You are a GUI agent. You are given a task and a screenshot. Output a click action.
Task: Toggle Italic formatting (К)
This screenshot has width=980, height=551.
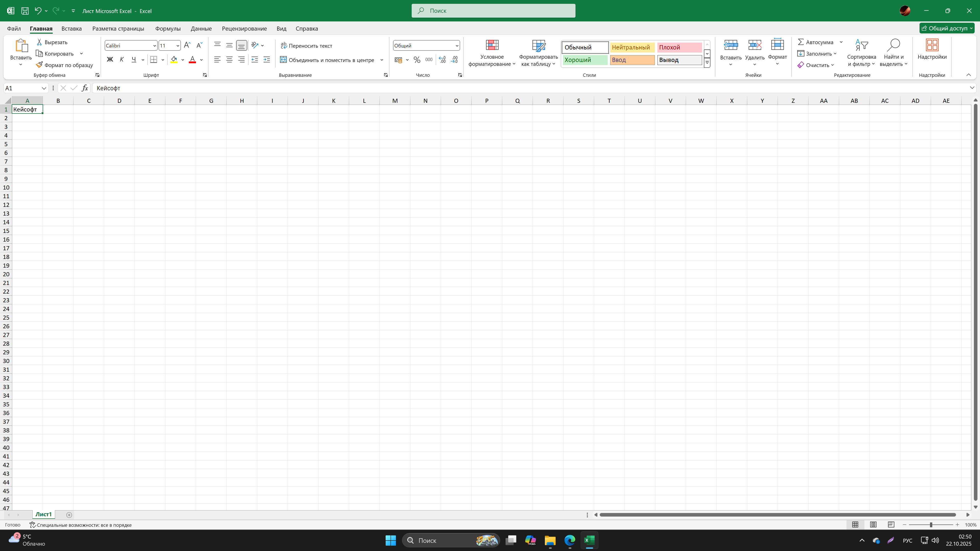122,60
